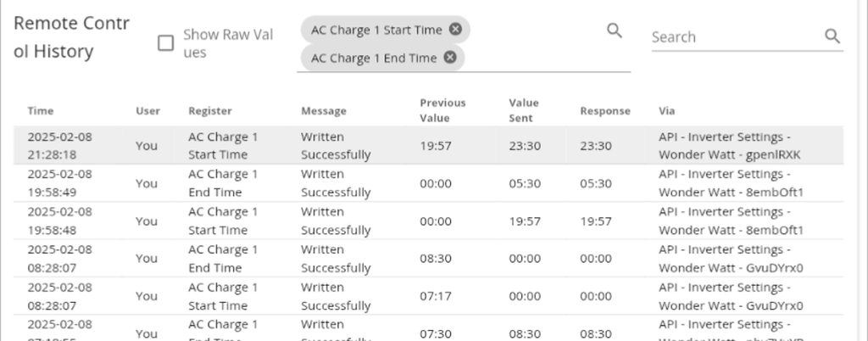
Task: Sort table by the Time column header
Action: [41, 111]
